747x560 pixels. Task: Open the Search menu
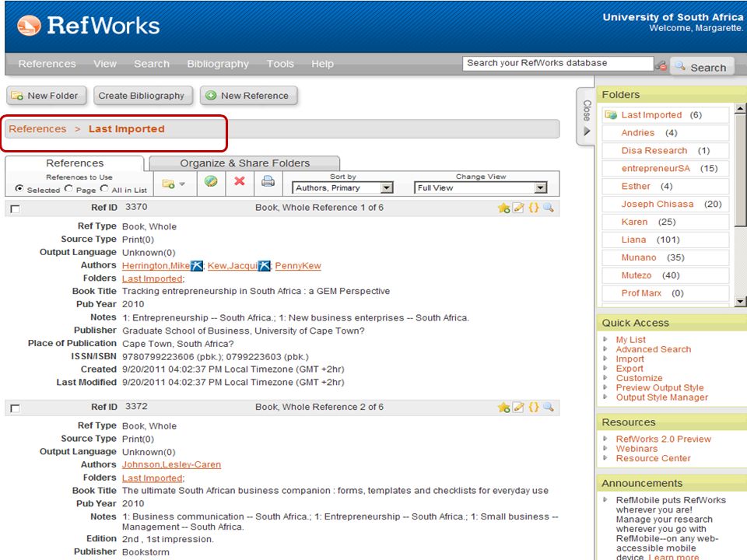152,64
